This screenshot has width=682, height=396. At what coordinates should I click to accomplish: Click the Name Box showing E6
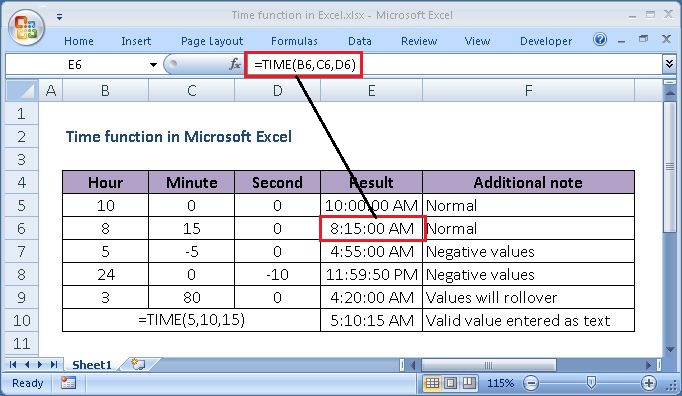(77, 65)
